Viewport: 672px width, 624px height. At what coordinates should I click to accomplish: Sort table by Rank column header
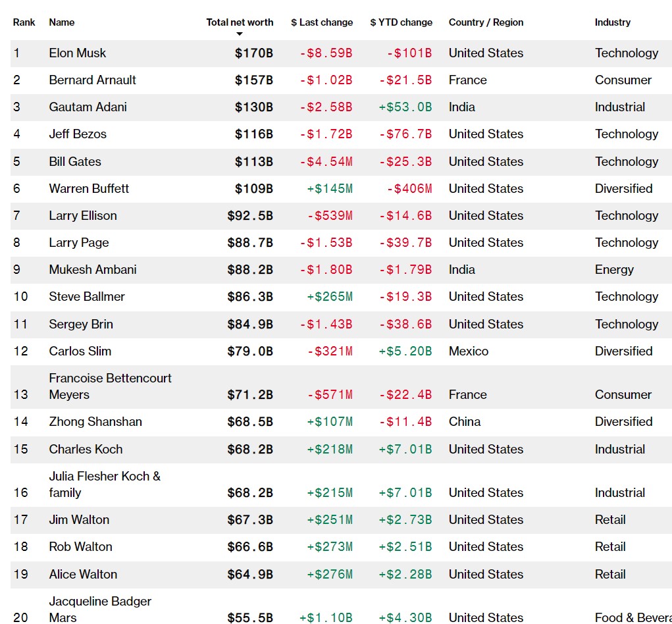[24, 22]
